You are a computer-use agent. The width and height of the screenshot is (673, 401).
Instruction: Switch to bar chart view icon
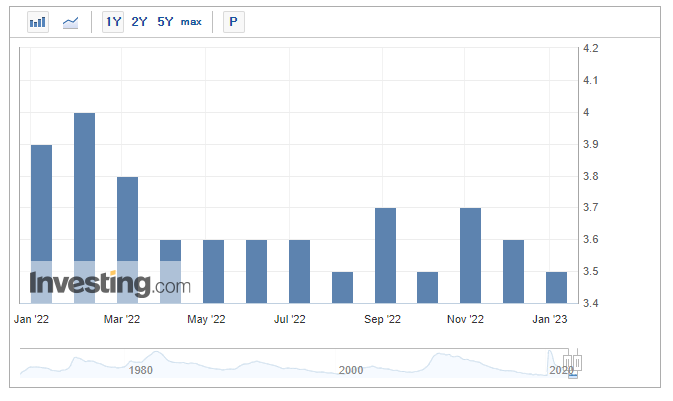tap(38, 22)
